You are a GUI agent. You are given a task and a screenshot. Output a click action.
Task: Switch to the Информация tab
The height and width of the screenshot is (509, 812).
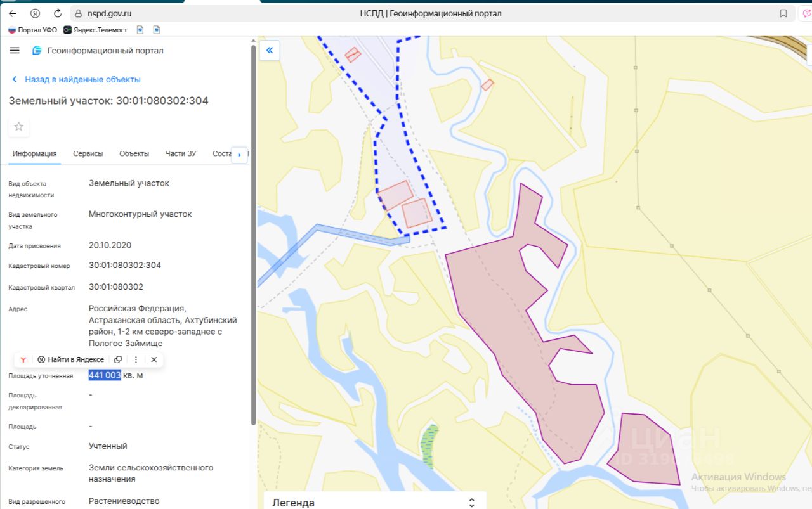click(34, 153)
